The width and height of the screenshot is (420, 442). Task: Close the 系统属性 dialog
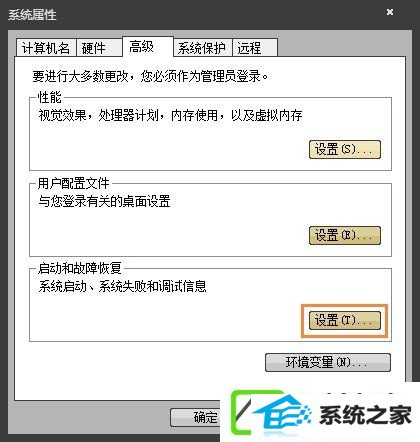tap(390, 12)
